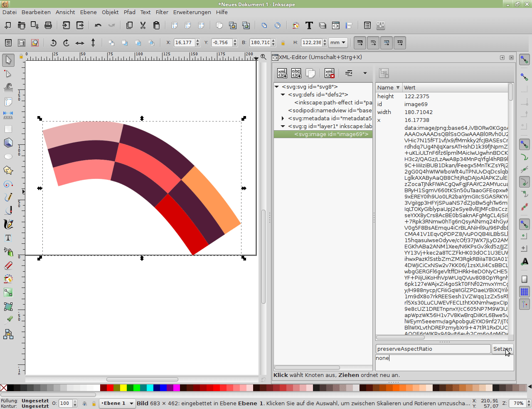Choose the Spiral tool
This screenshot has width=532, height=409.
pos(8,184)
